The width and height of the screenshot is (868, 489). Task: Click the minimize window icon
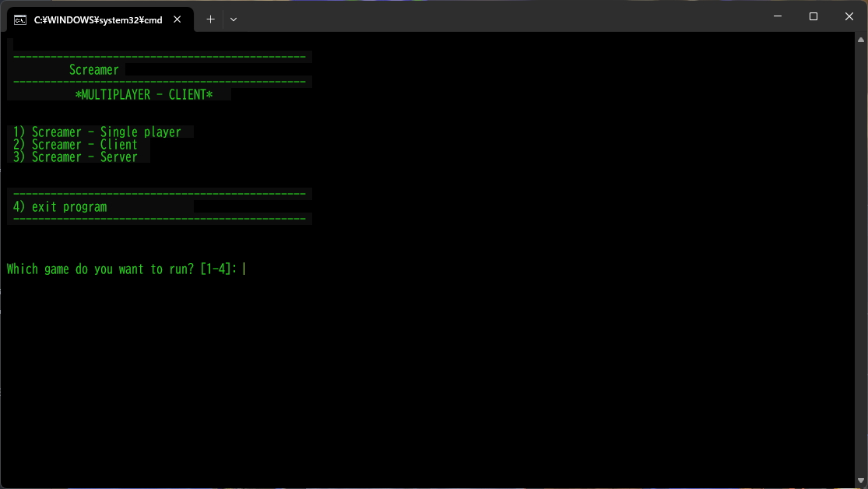(x=777, y=16)
